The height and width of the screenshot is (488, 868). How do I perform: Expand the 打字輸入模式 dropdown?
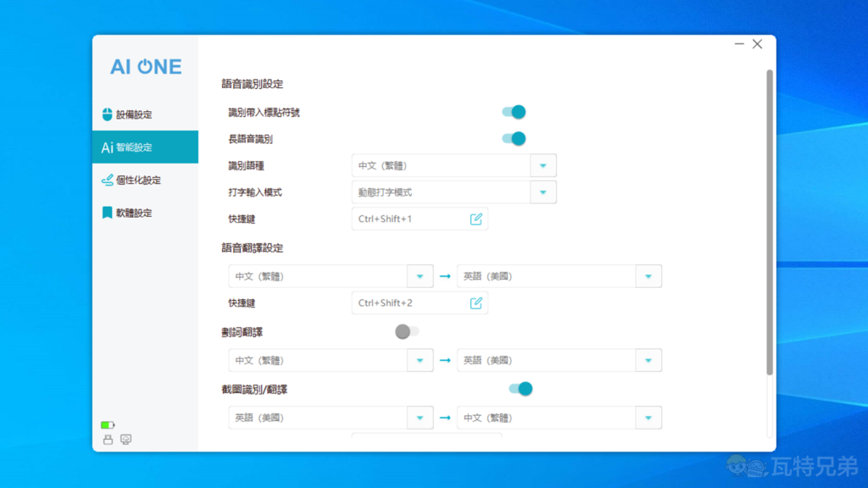coord(543,192)
